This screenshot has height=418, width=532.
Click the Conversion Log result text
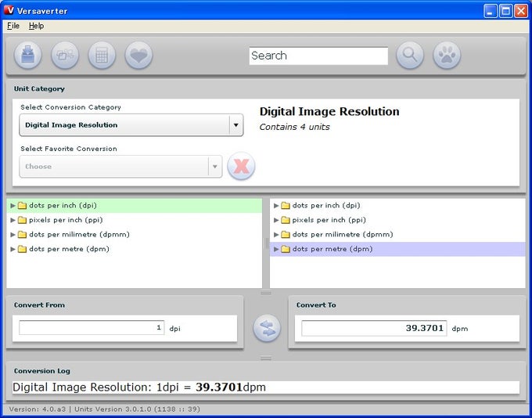tap(139, 387)
